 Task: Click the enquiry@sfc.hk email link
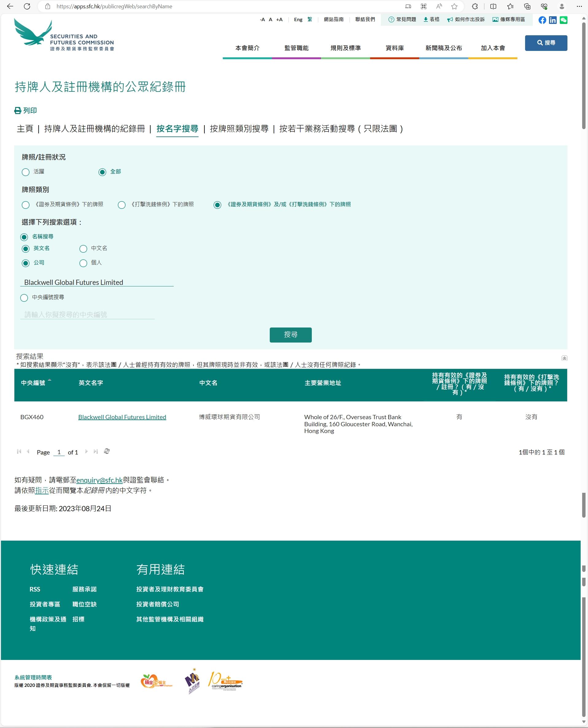coord(99,480)
